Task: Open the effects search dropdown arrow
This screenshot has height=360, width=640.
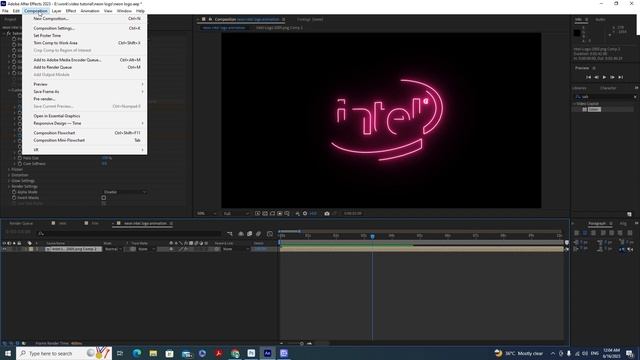Action: [x=635, y=97]
